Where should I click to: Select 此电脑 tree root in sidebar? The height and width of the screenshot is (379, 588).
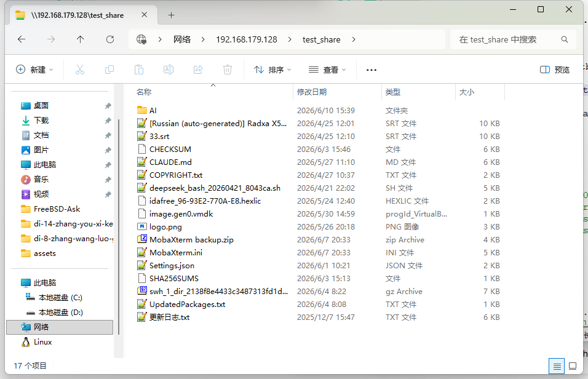pyautogui.click(x=39, y=282)
